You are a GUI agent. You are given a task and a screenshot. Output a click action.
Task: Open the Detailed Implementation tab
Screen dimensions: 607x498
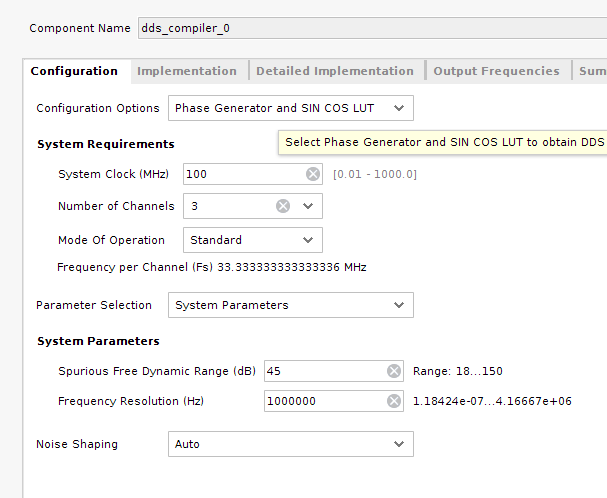tap(334, 71)
